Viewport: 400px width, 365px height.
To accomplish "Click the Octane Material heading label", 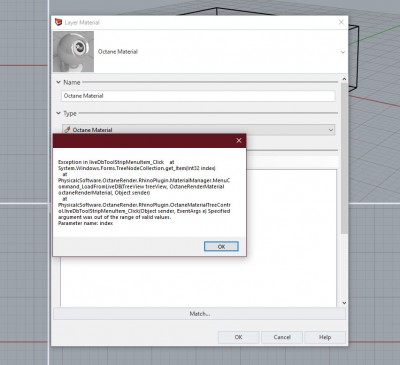I will [x=118, y=52].
